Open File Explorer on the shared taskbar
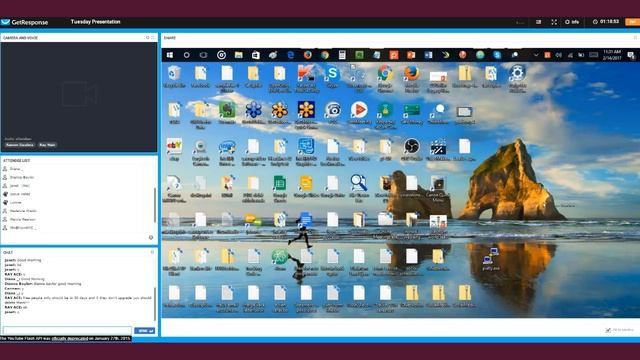Screen dimensions: 640x360 coord(239,55)
